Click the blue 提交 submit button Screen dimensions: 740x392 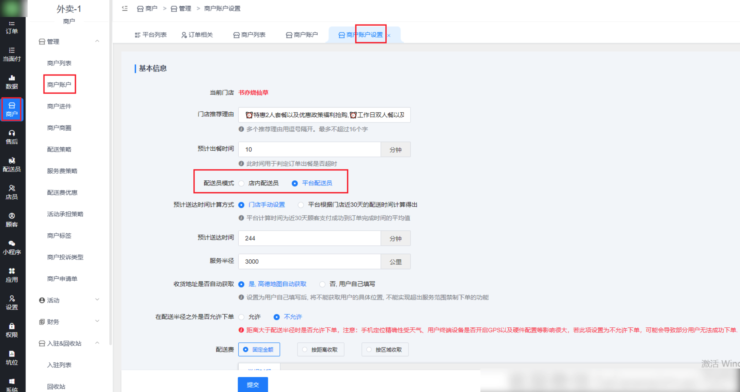point(252,384)
